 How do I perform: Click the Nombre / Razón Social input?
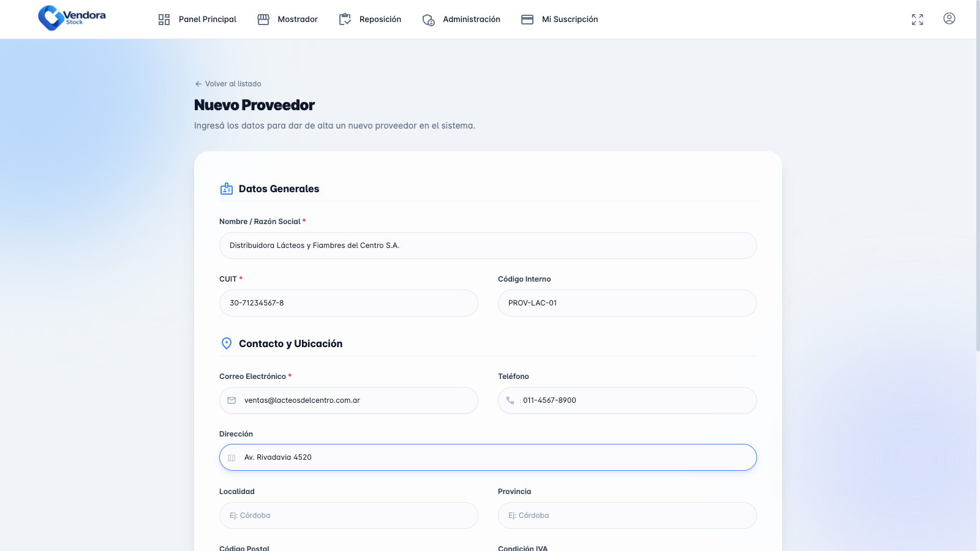point(488,246)
